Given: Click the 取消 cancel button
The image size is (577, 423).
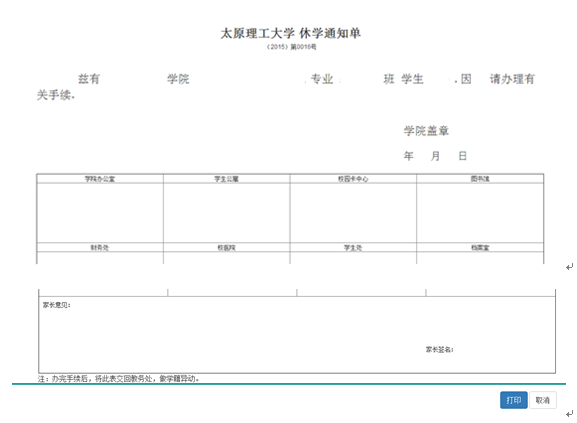Looking at the screenshot, I should 543,400.
